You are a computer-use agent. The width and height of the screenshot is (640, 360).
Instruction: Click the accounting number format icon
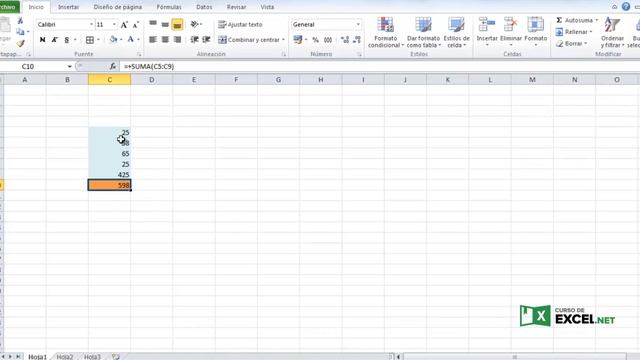[x=298, y=40]
